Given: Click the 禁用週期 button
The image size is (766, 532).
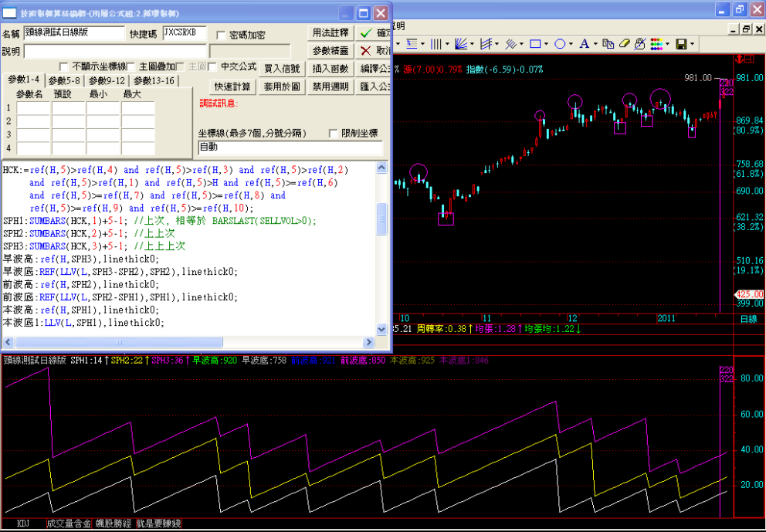Looking at the screenshot, I should pyautogui.click(x=330, y=86).
